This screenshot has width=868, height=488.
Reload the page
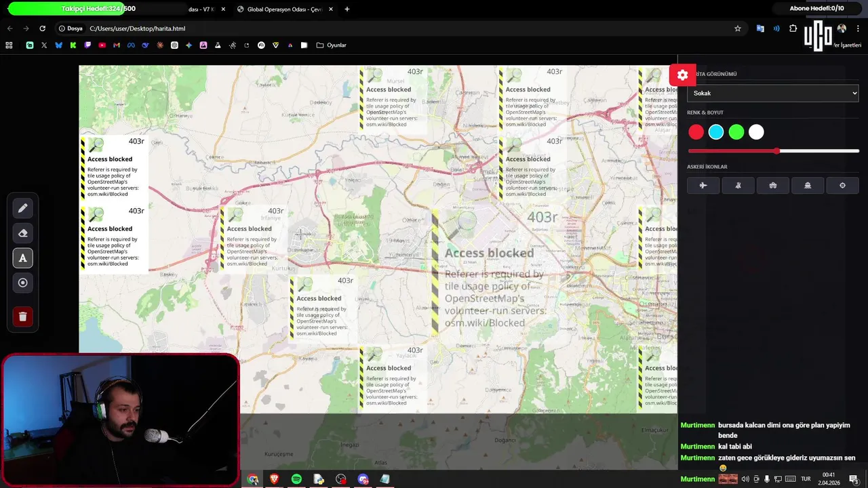tap(42, 28)
